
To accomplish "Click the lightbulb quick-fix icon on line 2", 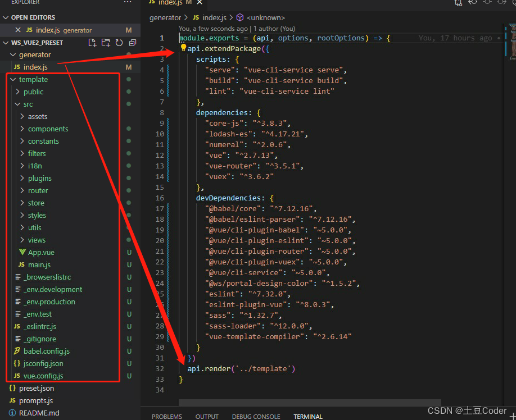I will point(183,48).
